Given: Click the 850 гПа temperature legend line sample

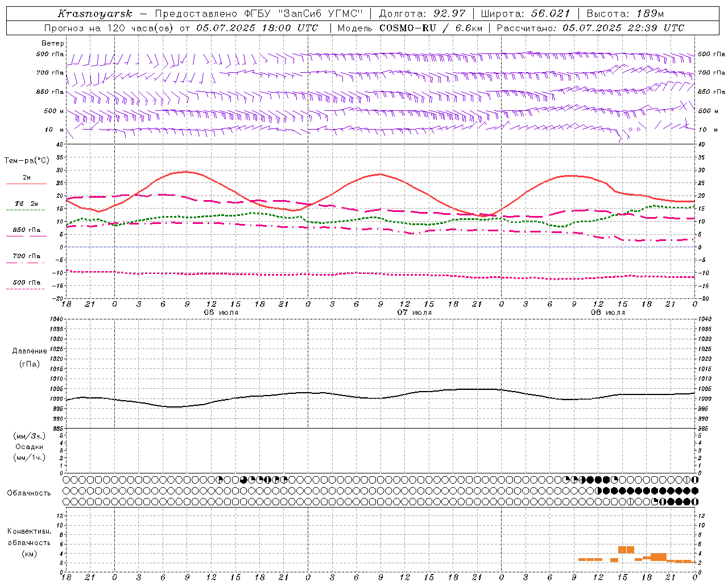Looking at the screenshot, I should point(26,236).
